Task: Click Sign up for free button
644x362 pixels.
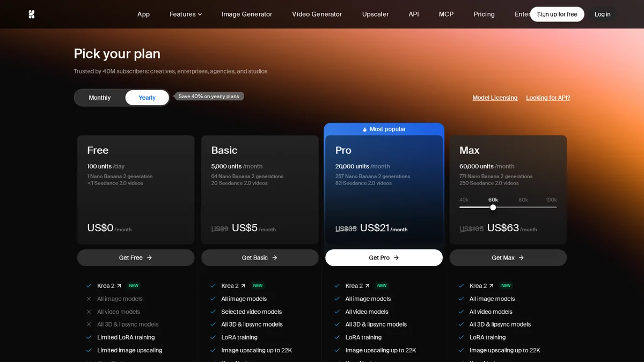Action: (x=557, y=14)
